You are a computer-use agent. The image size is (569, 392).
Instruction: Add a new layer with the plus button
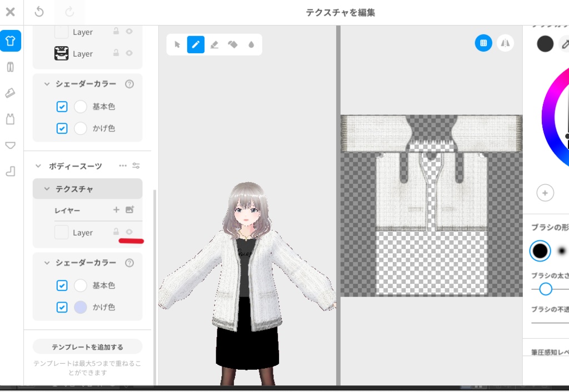click(x=116, y=210)
